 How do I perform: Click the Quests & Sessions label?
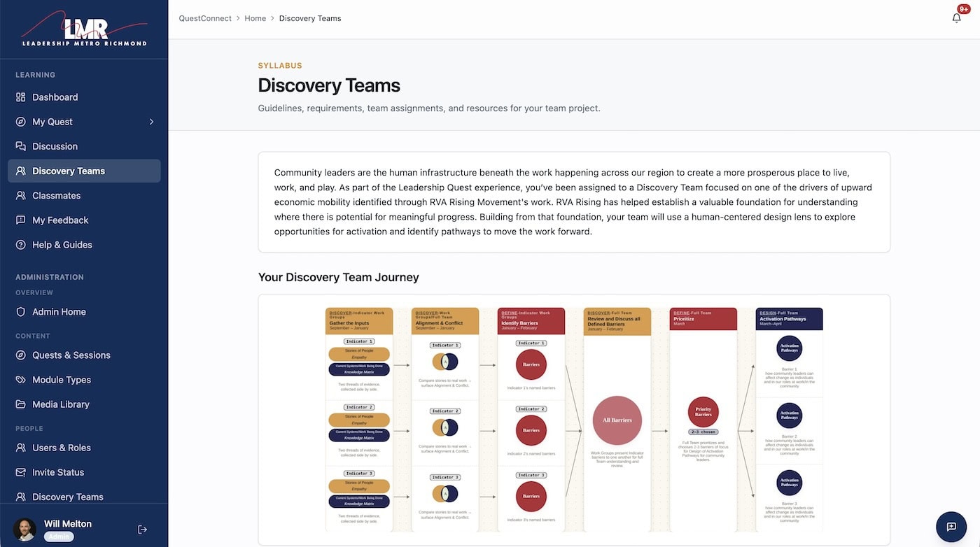pyautogui.click(x=71, y=355)
